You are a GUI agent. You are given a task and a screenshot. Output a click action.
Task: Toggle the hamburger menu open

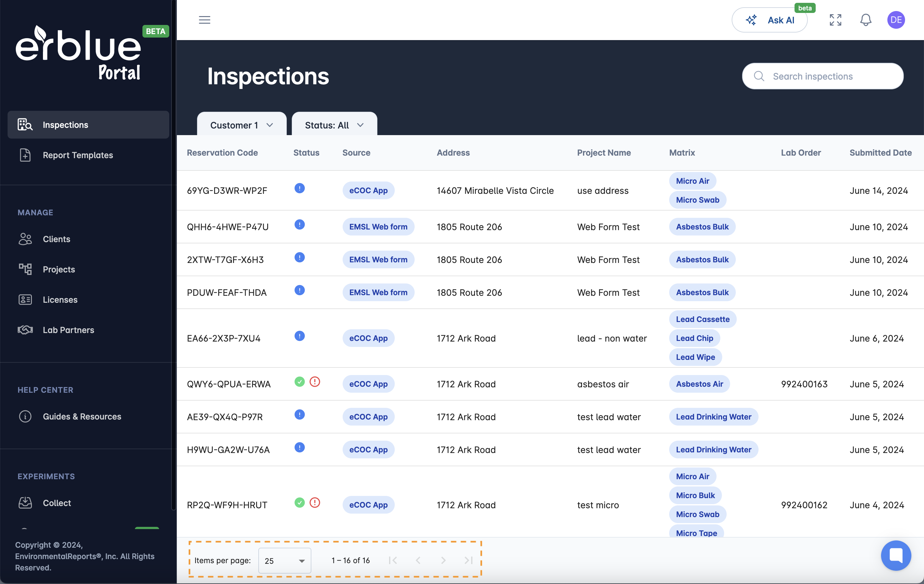[204, 20]
